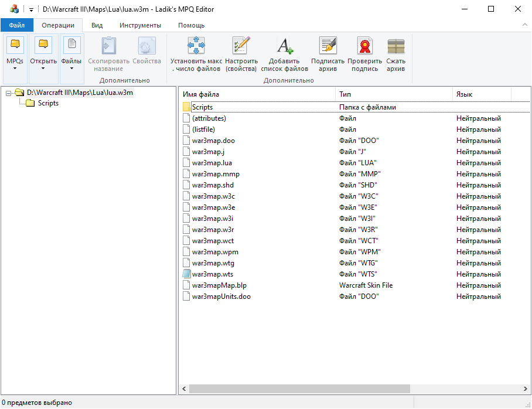Select the war3map.mmp file
The image size is (532, 409).
216,174
